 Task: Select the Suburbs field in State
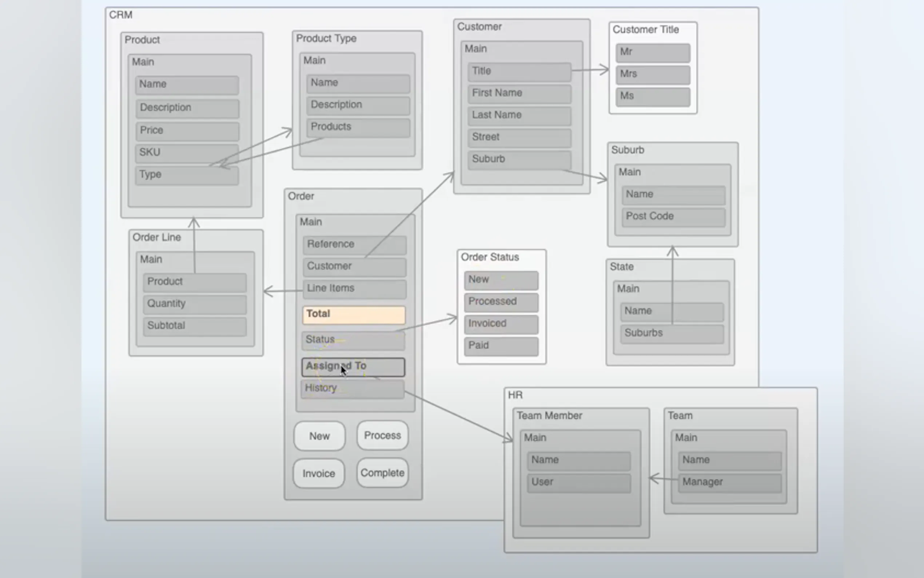click(x=672, y=333)
